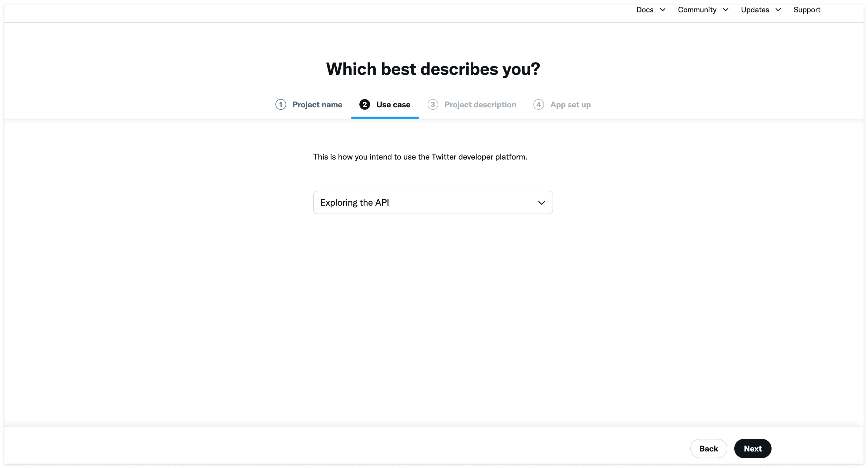The width and height of the screenshot is (868, 468).
Task: Open the Docs menu
Action: pyautogui.click(x=645, y=10)
